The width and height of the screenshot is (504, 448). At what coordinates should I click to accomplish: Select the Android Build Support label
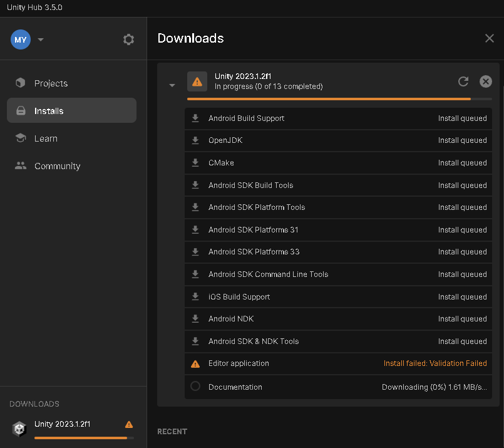coord(246,118)
